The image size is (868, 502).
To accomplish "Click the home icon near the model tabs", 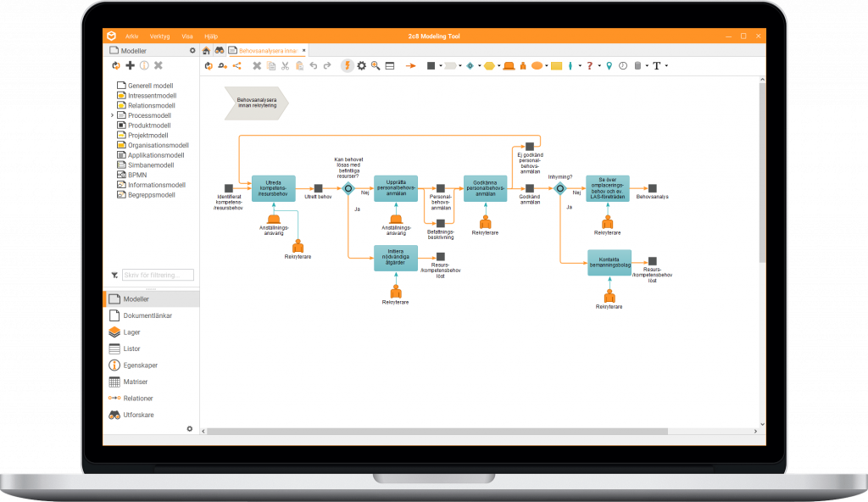I will [207, 50].
